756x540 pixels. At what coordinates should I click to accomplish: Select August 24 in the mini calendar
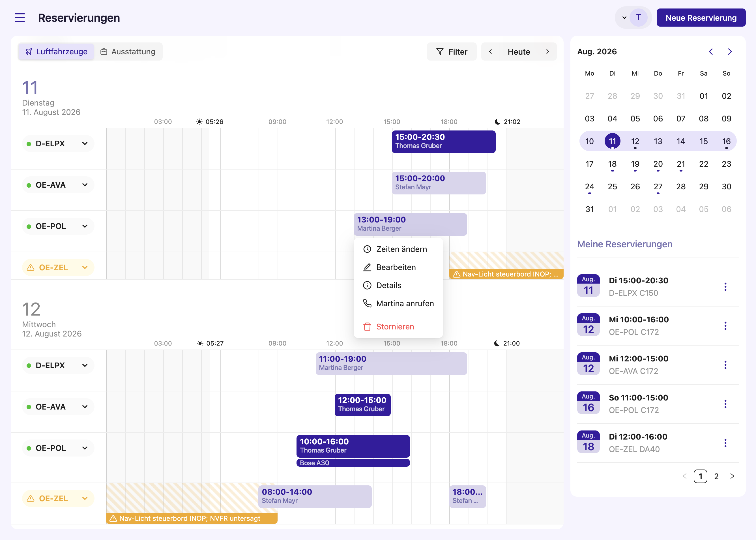point(589,187)
